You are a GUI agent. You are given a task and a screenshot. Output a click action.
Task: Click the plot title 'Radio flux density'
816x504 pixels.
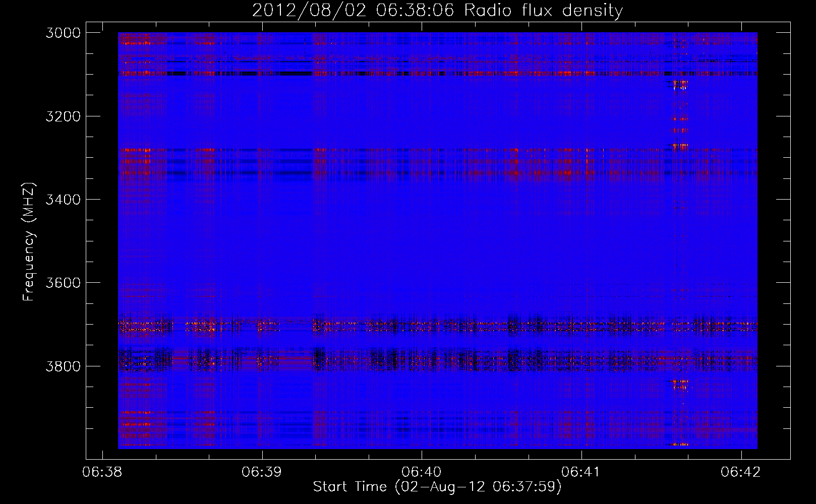click(x=544, y=11)
